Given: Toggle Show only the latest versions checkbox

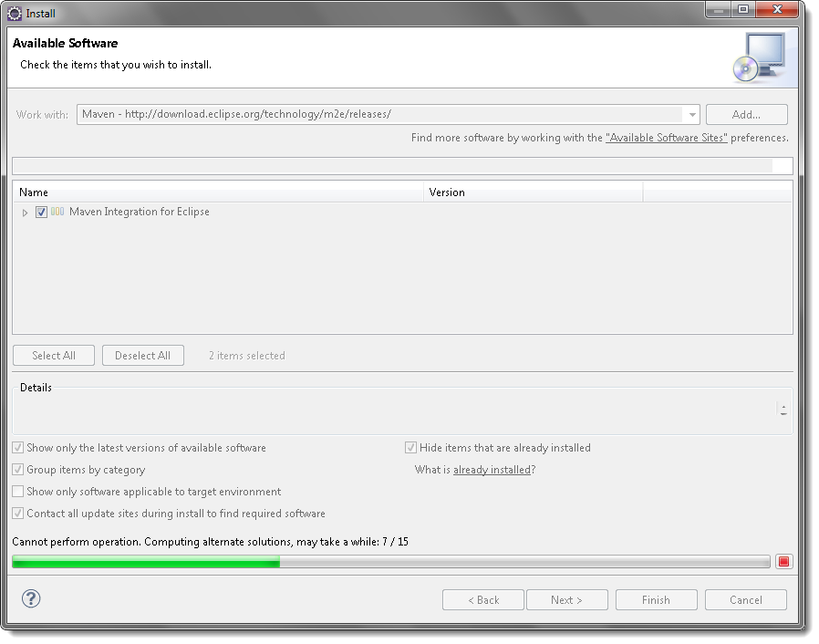Looking at the screenshot, I should tap(17, 448).
